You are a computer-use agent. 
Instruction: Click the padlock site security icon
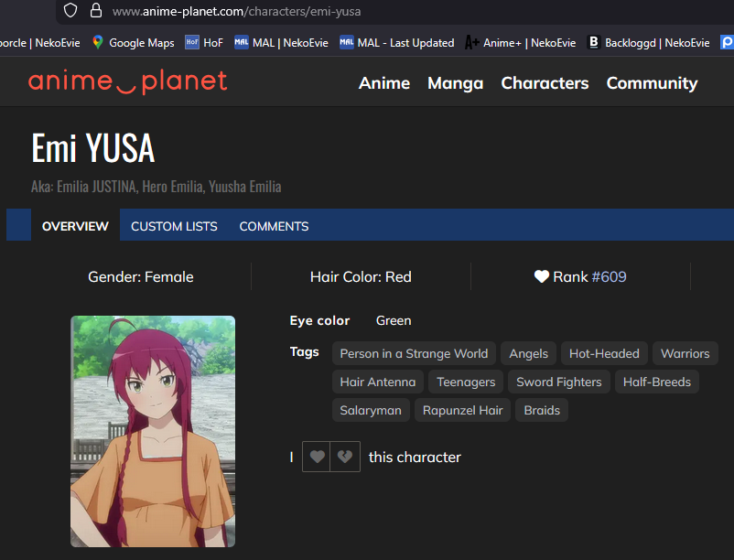[x=96, y=10]
